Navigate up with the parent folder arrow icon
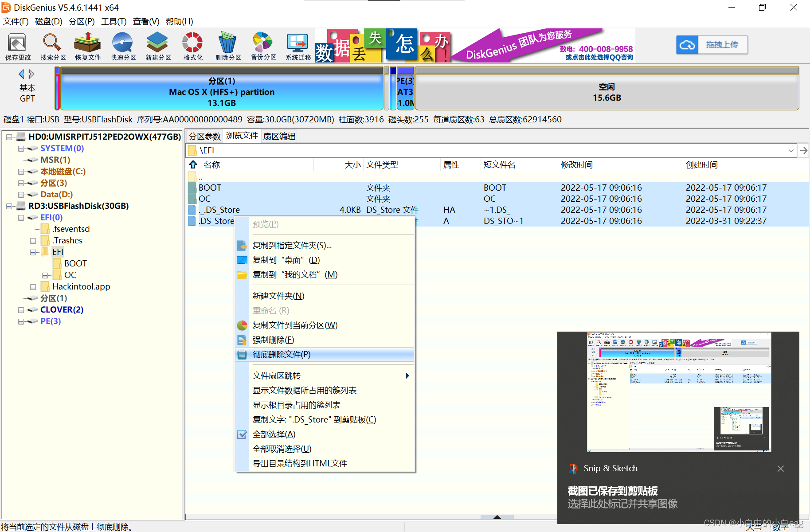Image resolution: width=810 pixels, height=532 pixels. [193, 164]
